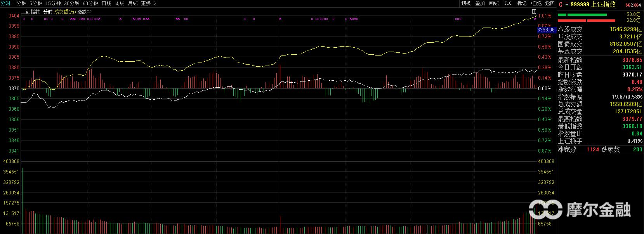Image resolution: width=644 pixels, height=234 pixels.
Task: Switch to the 5分钟 chart period
Action: point(36,3)
